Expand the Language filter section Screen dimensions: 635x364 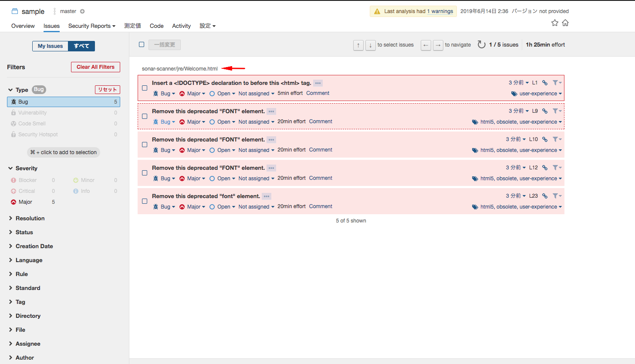point(25,260)
